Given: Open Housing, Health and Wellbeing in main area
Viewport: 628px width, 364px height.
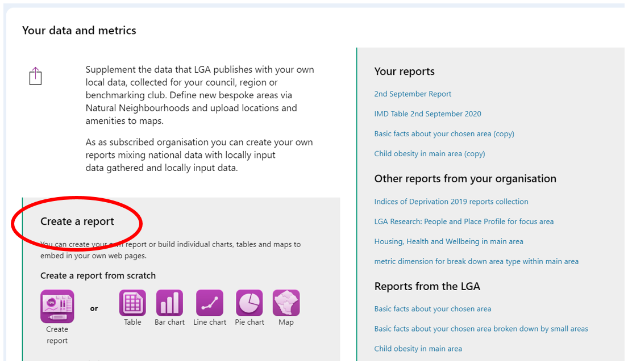Looking at the screenshot, I should [x=448, y=241].
